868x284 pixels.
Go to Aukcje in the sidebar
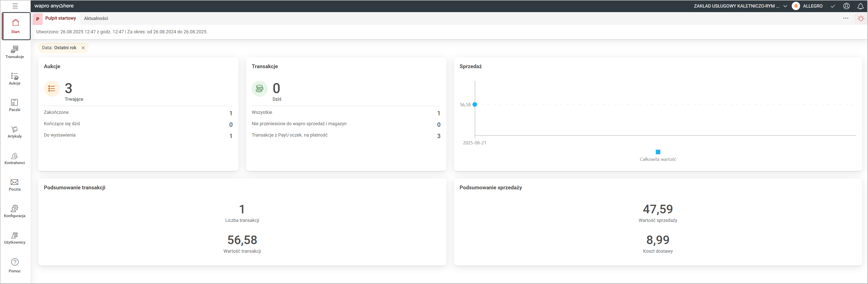coord(14,79)
